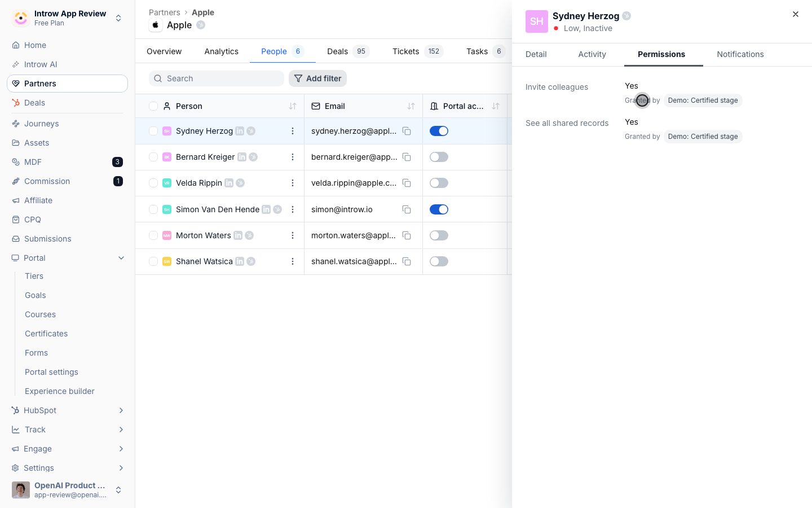Image resolution: width=812 pixels, height=508 pixels.
Task: Tick the select-all checkbox in table header
Action: point(153,106)
